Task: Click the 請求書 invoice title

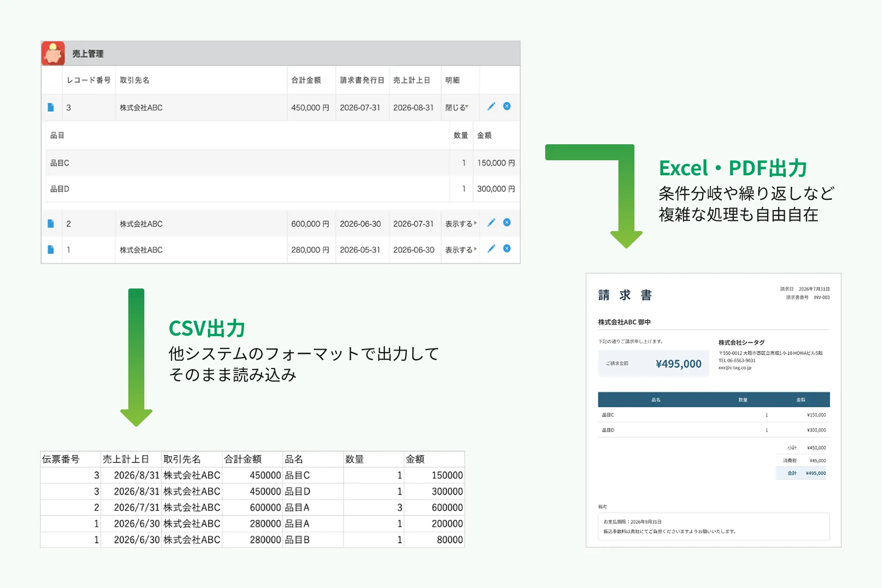Action: (625, 295)
